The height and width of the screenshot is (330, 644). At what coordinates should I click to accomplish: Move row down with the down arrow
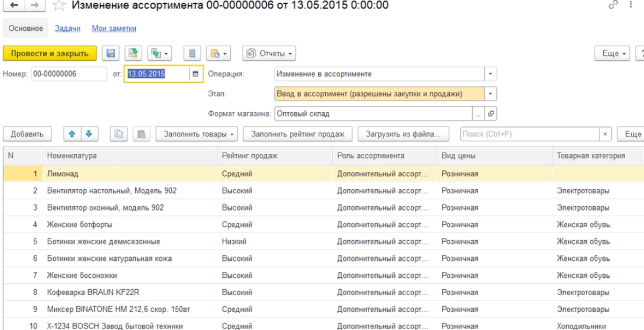[89, 134]
